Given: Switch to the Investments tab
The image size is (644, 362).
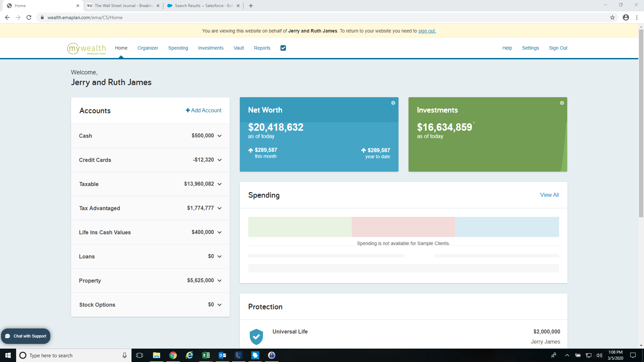Looking at the screenshot, I should point(211,48).
